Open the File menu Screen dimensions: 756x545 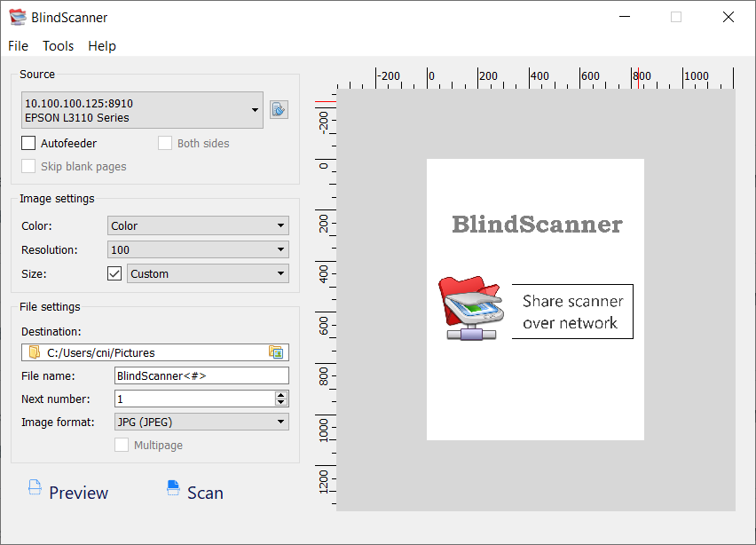[19, 46]
